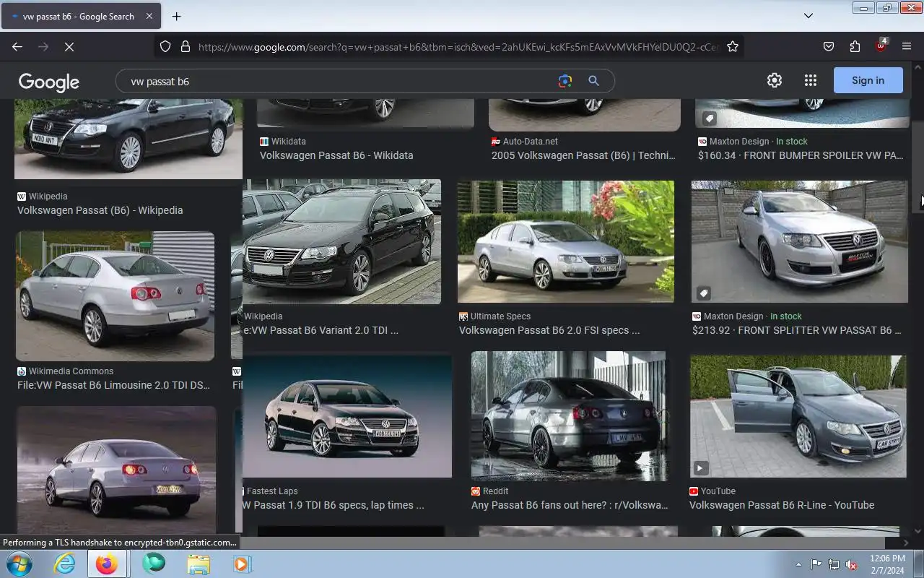Viewport: 924px width, 578px height.
Task: Open $213.92 FRONT SPLITTER VW PASSAT B6 link
Action: click(x=797, y=330)
